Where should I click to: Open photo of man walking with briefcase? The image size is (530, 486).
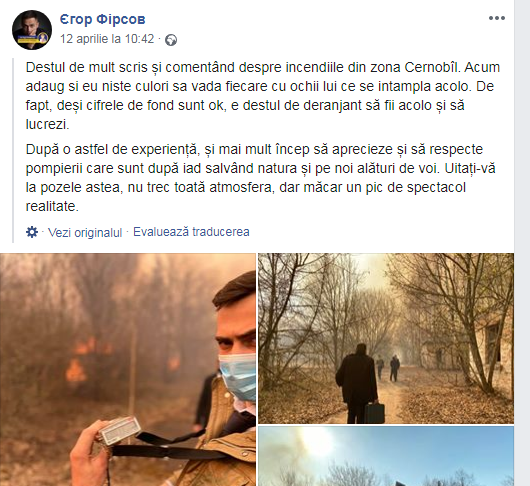386,338
